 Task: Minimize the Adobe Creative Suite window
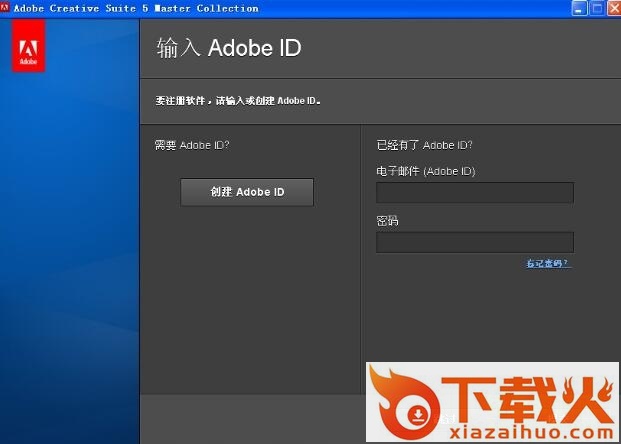(579, 8)
